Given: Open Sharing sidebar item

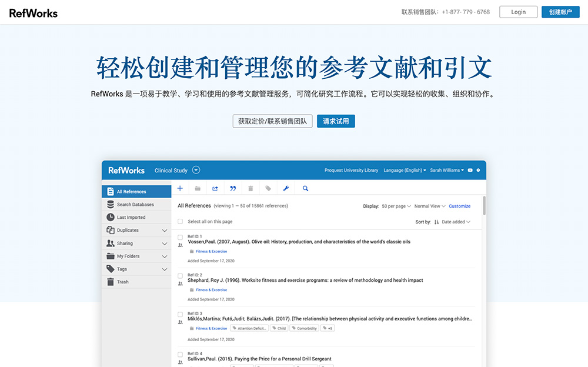Looking at the screenshot, I should tap(136, 243).
